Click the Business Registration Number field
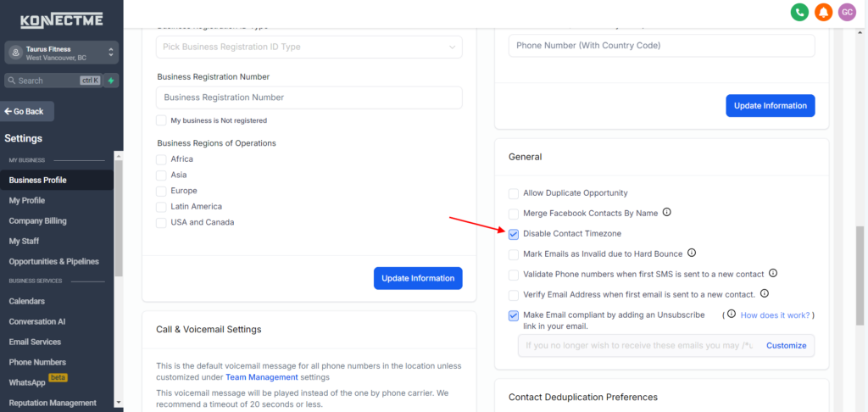 309,97
